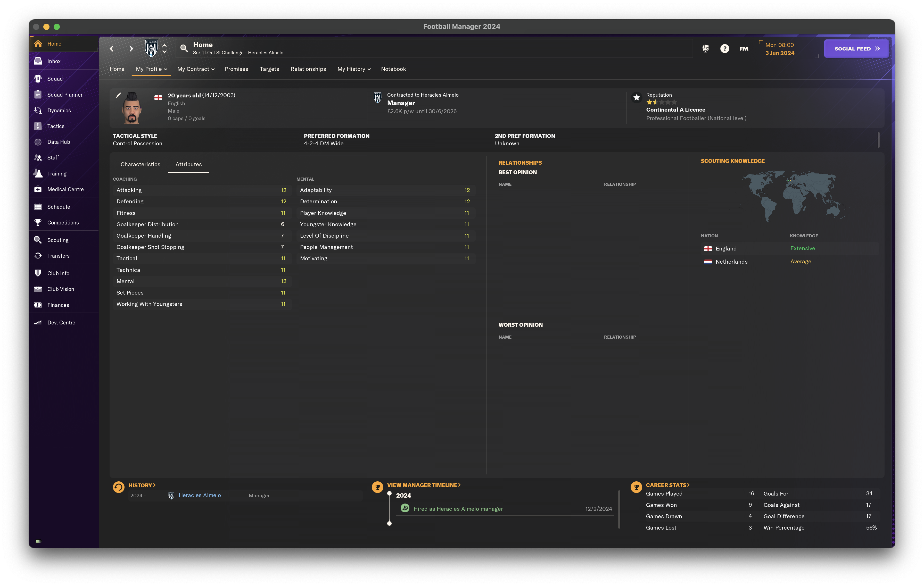Expand the HISTORY section link

point(142,485)
